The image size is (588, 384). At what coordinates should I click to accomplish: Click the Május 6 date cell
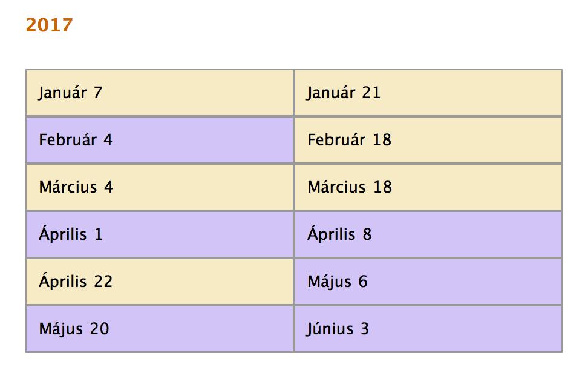point(428,282)
